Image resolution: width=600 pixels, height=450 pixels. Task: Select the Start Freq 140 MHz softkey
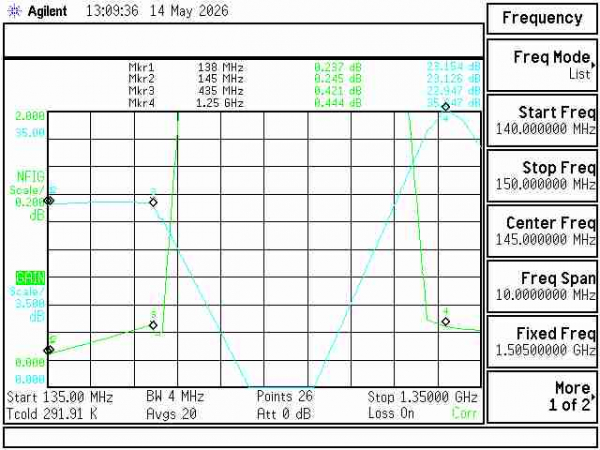click(x=542, y=121)
